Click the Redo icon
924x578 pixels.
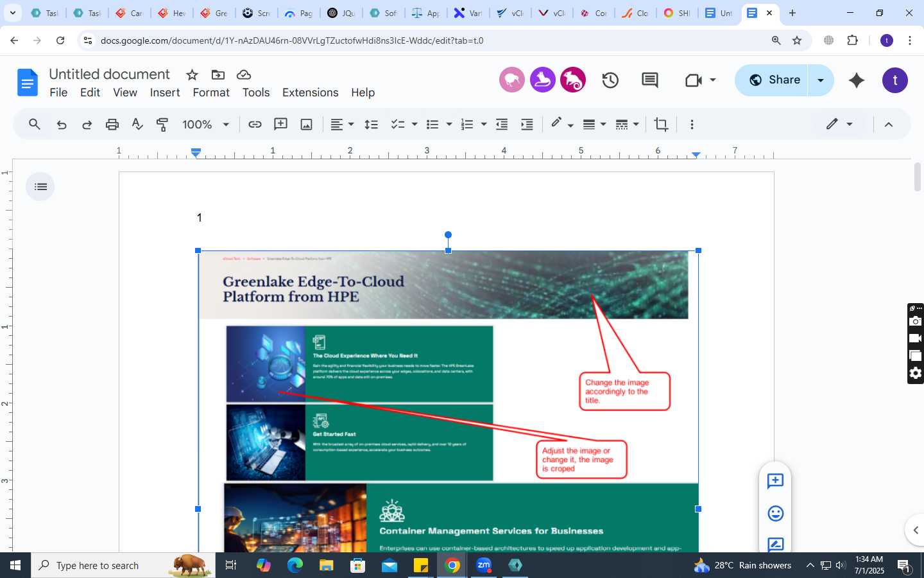coord(87,125)
